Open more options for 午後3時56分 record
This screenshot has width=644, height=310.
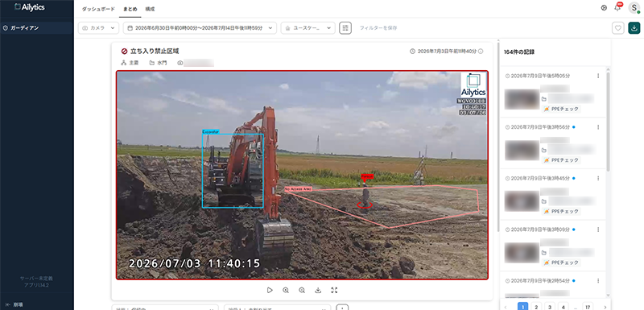coord(598,127)
